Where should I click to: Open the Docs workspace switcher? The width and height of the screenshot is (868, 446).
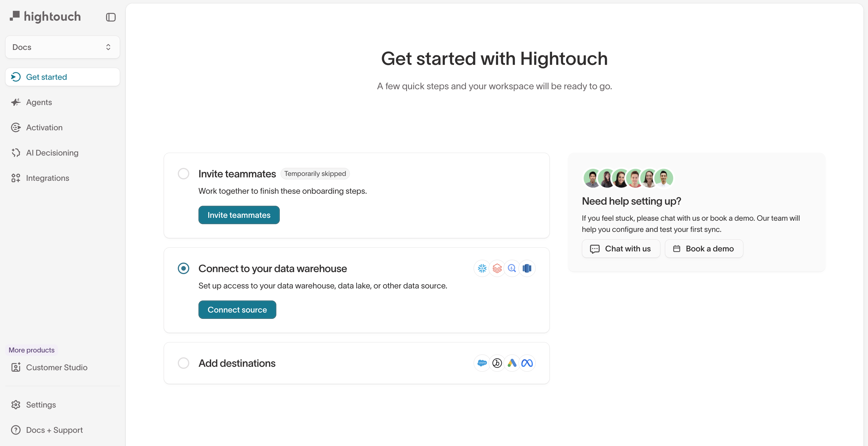pyautogui.click(x=62, y=47)
